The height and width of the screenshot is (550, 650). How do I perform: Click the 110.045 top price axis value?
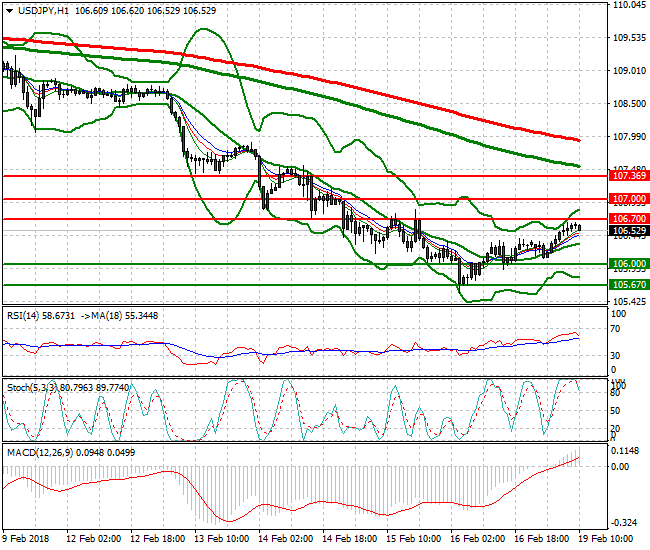coord(628,5)
